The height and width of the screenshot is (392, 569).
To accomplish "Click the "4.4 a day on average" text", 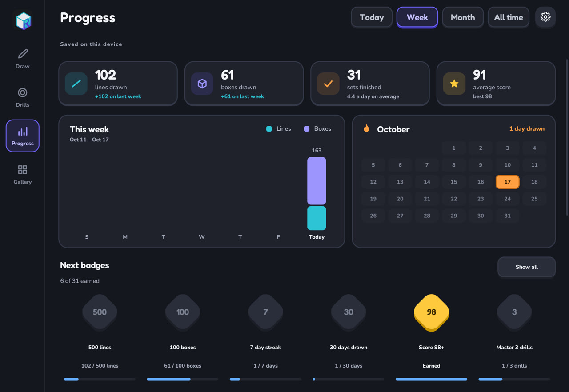I will (x=373, y=96).
